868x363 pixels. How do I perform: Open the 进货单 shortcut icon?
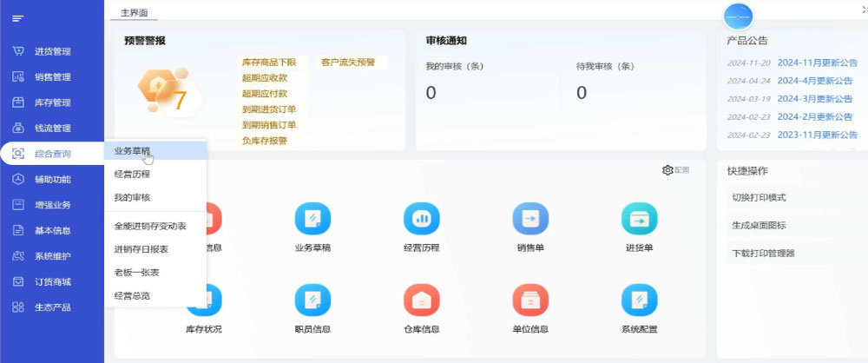point(639,219)
